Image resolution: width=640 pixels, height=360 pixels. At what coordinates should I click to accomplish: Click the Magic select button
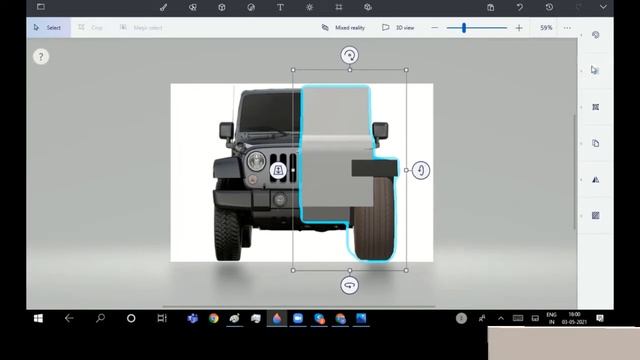pyautogui.click(x=141, y=27)
